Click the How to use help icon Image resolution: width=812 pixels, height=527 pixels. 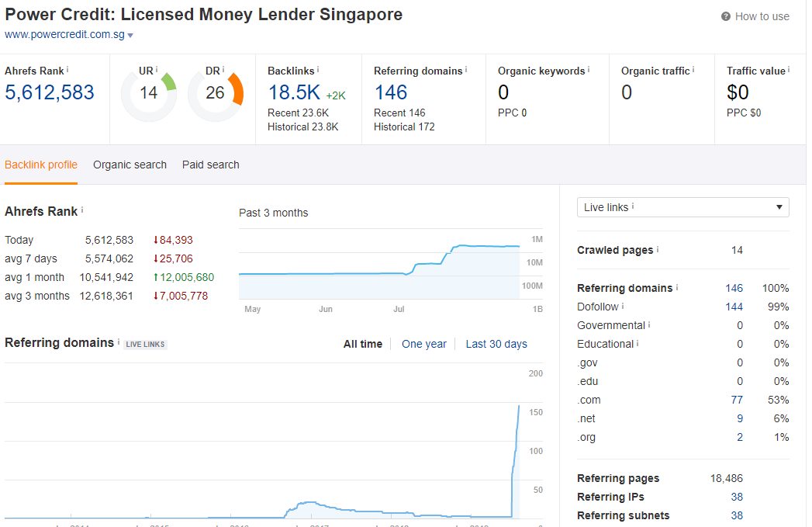(725, 16)
